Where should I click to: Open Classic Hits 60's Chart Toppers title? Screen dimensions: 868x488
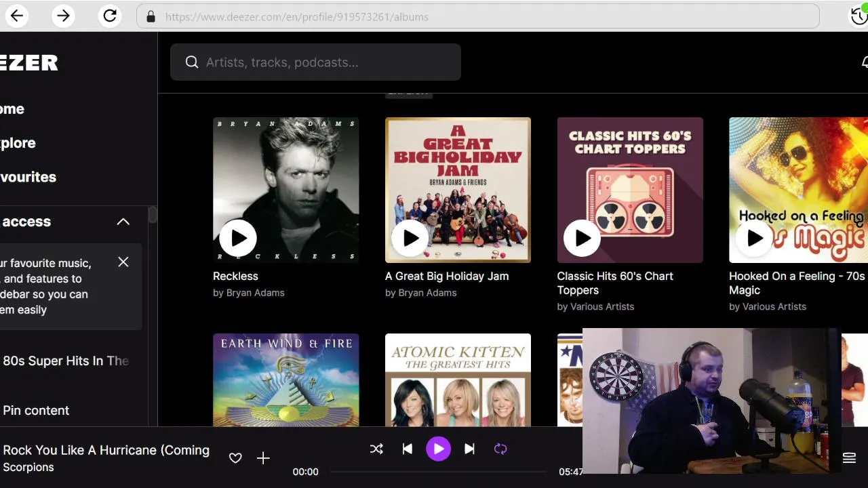pyautogui.click(x=615, y=283)
